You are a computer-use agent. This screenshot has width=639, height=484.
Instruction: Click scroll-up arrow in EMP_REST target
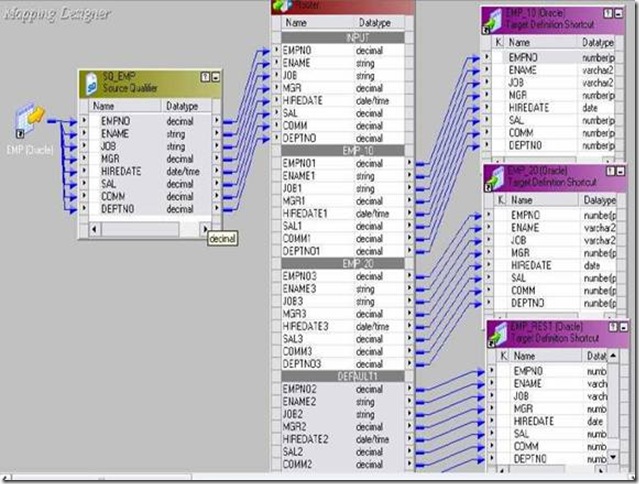(x=613, y=356)
